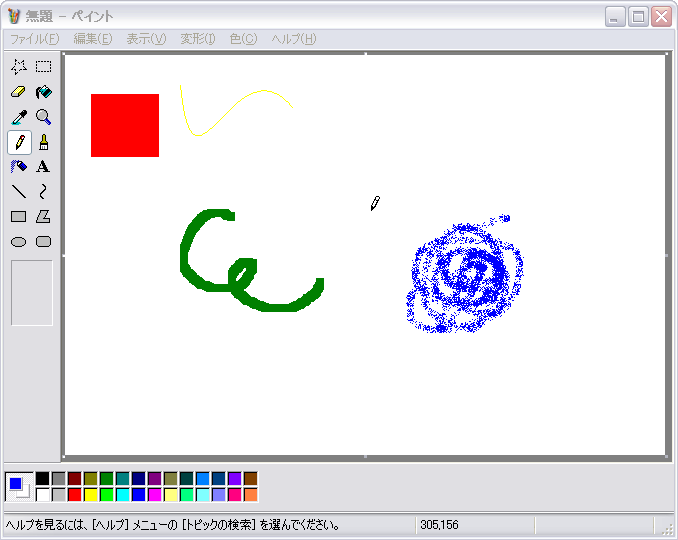The width and height of the screenshot is (678, 540).
Task: Pick the bright red palette swatch
Action: pyautogui.click(x=74, y=495)
